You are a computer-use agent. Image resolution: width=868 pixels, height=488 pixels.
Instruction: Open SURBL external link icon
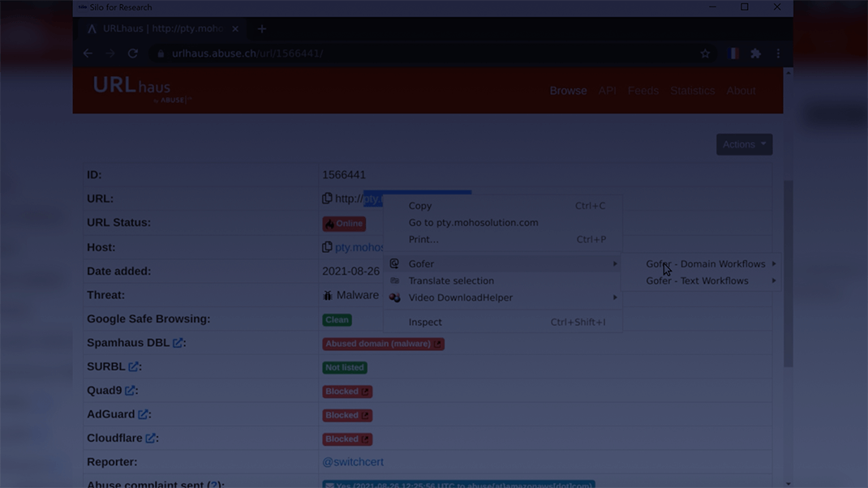click(133, 367)
